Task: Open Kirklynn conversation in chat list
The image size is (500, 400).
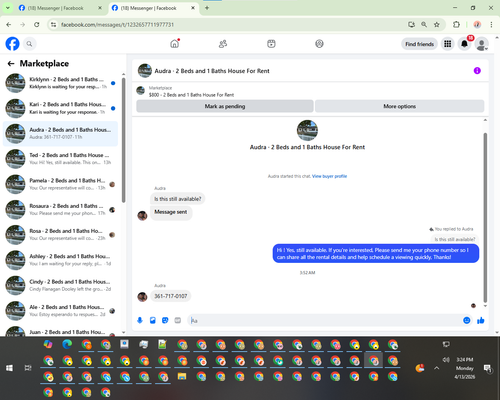Action: 60,83
